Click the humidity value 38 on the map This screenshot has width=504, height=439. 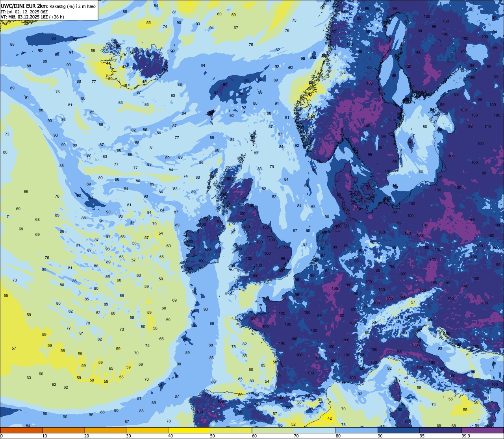320,399
